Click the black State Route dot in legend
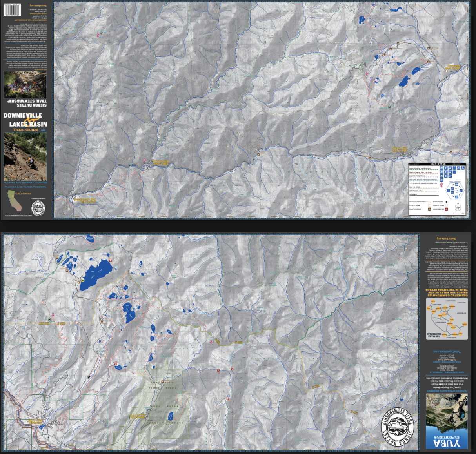This screenshot has width=476, height=454. point(446,202)
